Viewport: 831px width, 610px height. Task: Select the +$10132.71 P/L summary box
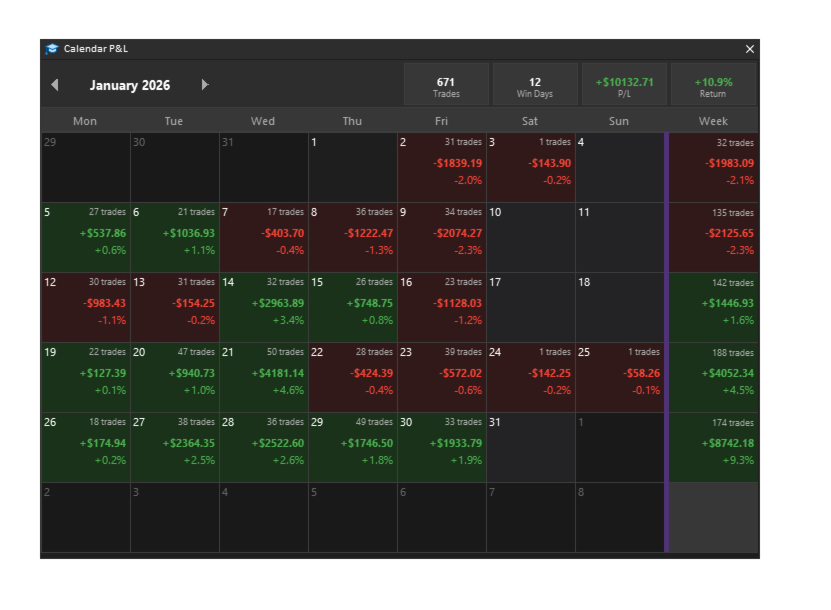[624, 85]
